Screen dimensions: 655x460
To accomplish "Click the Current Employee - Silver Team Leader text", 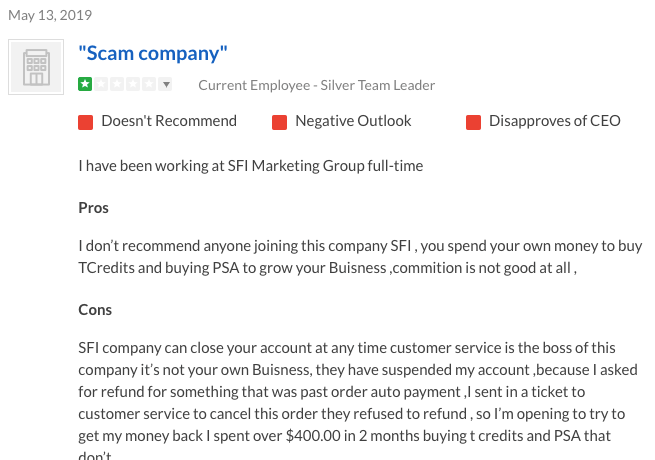I will pos(317,85).
